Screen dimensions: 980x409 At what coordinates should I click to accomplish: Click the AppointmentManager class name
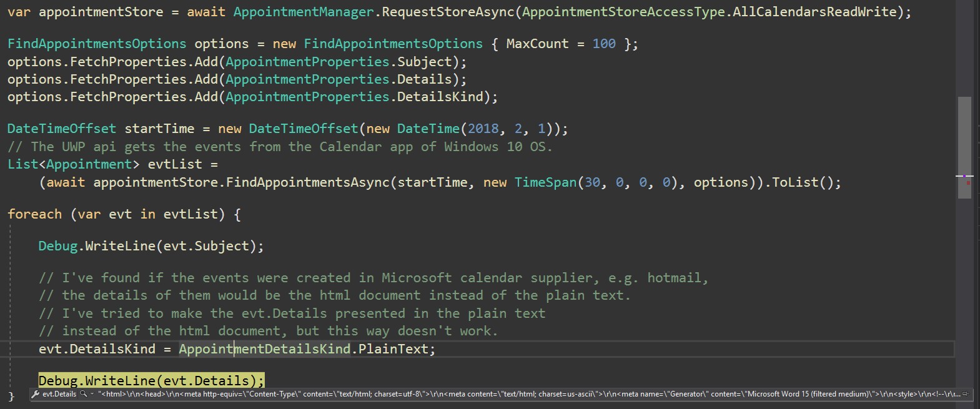coord(304,12)
